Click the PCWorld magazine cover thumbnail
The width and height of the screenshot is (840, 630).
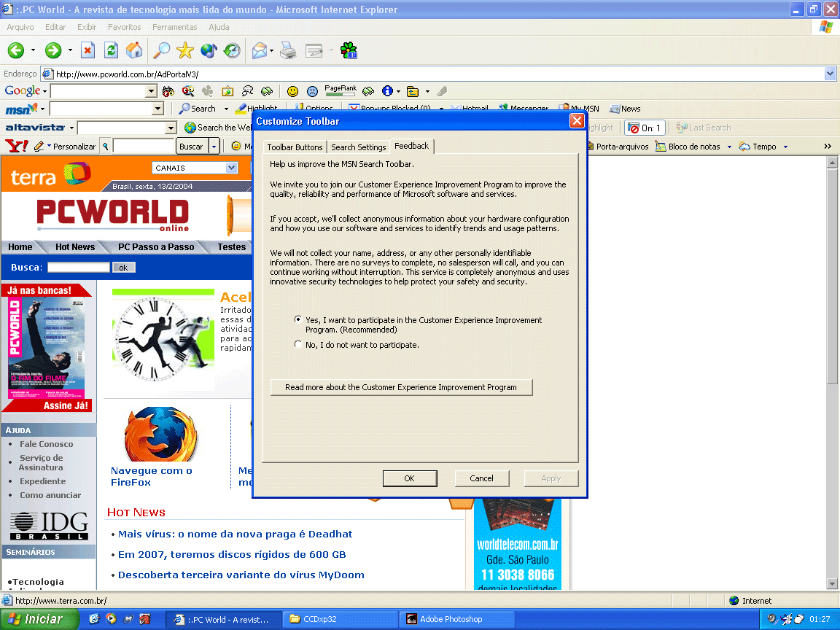(x=47, y=348)
